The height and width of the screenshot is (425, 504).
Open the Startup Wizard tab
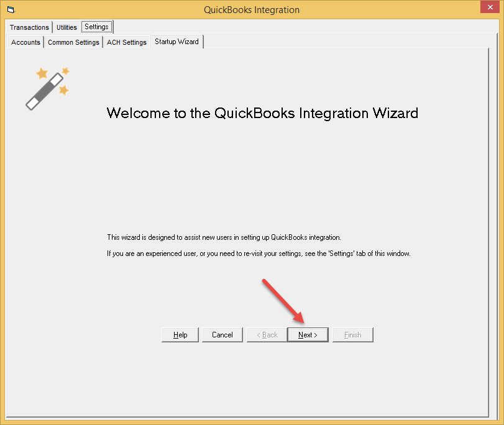point(176,42)
